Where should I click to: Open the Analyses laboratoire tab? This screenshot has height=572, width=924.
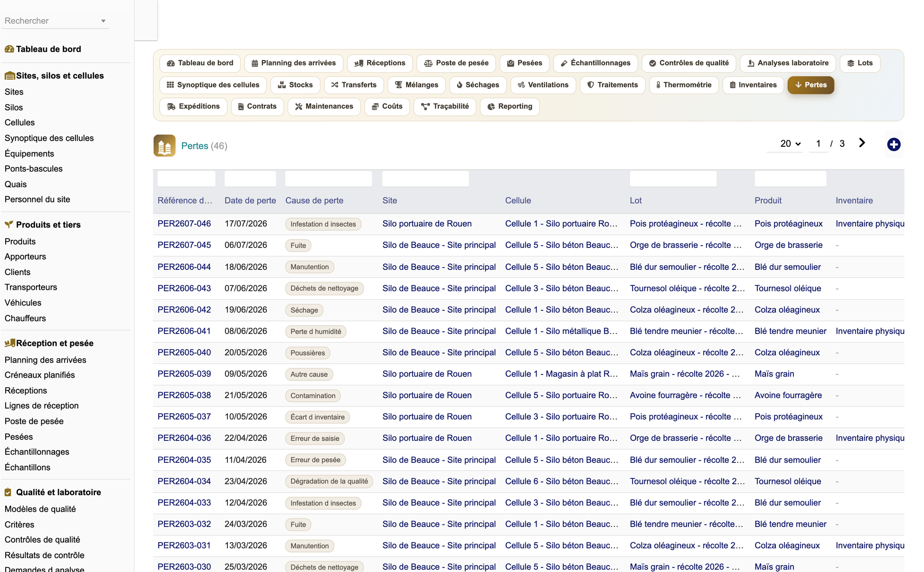coord(788,63)
